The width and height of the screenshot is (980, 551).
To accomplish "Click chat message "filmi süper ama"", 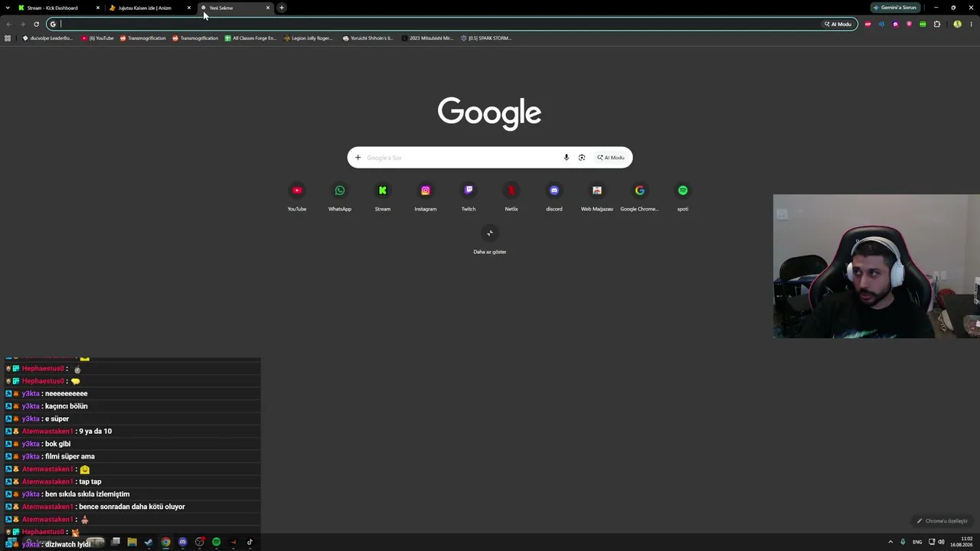I will pyautogui.click(x=70, y=457).
